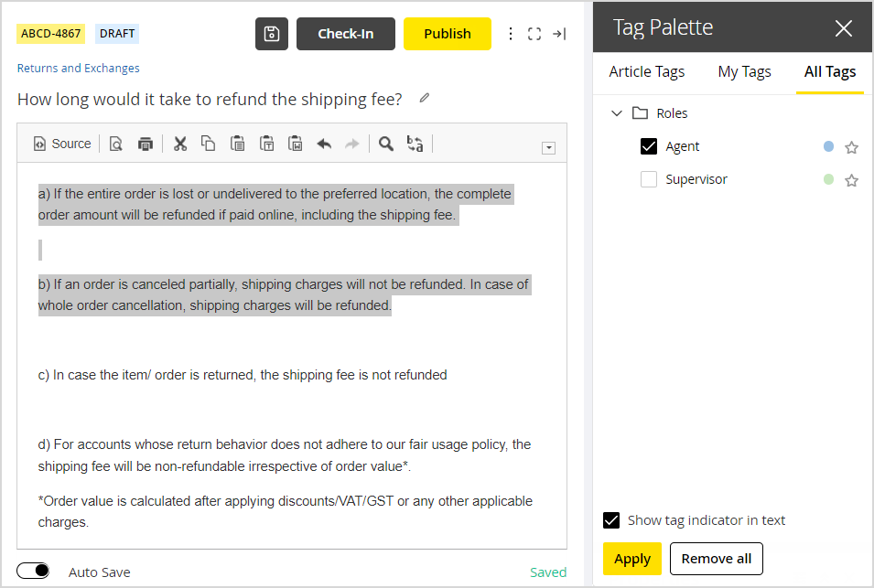Undo the last edit with the arrow icon

click(x=325, y=144)
